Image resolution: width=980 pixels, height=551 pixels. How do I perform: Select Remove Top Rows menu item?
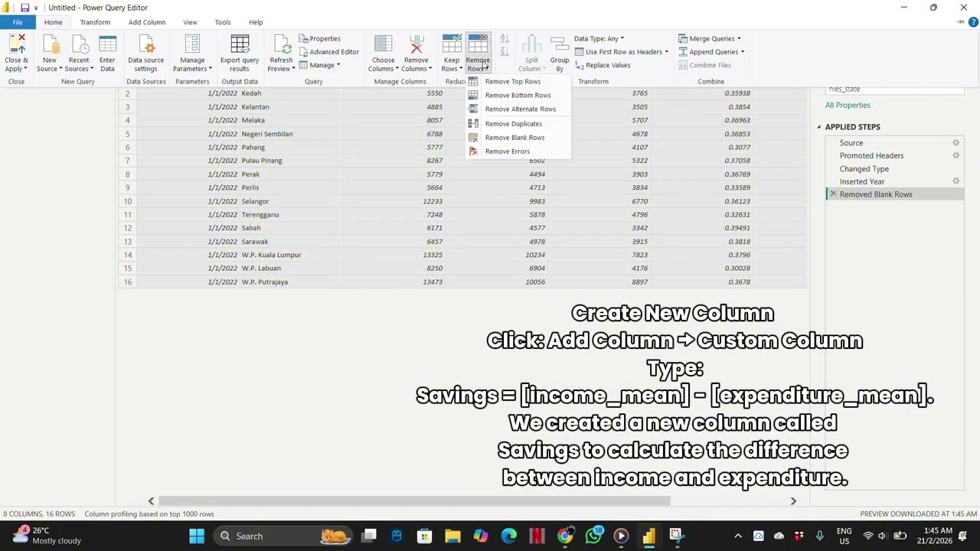[518, 81]
